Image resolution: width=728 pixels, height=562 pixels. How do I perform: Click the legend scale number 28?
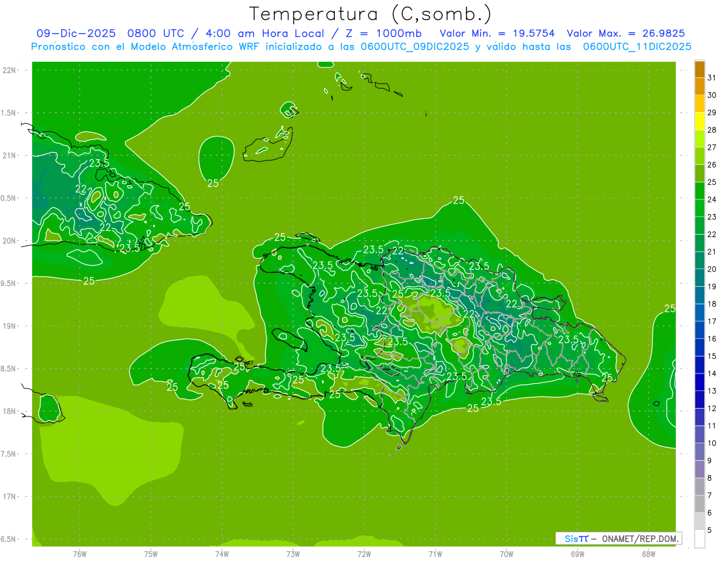(x=712, y=130)
